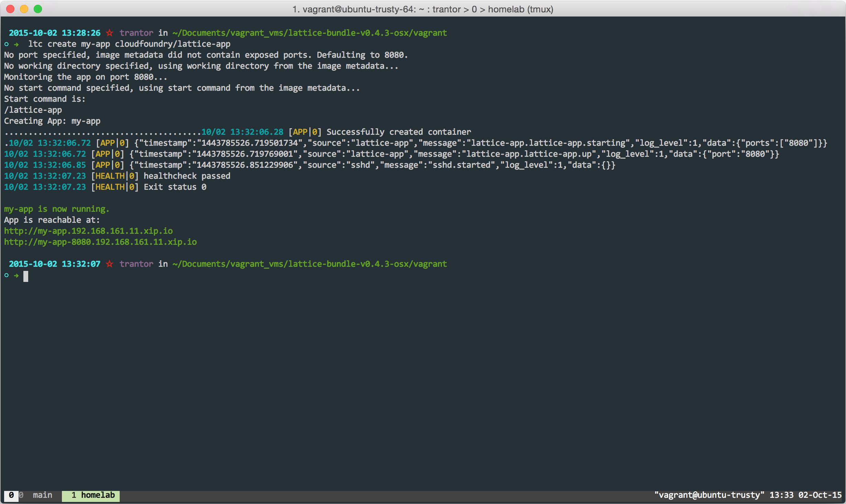Viewport: 846px width, 504px height.
Task: Click the circle icon before ltc create
Action: pyautogui.click(x=7, y=44)
